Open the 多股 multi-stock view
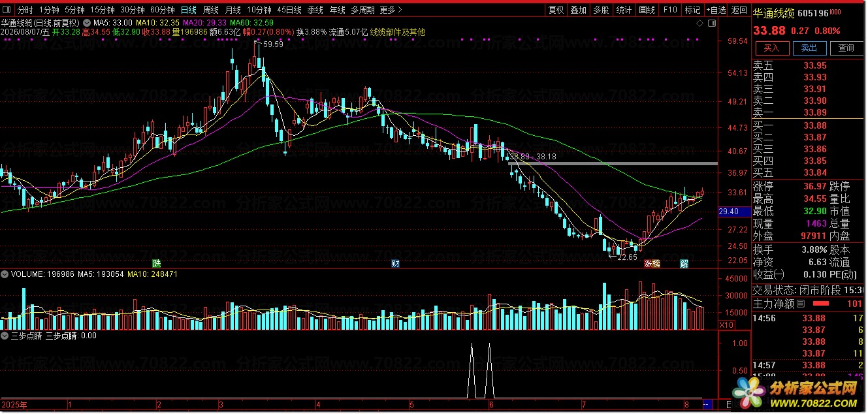The image size is (868, 414). [x=602, y=10]
